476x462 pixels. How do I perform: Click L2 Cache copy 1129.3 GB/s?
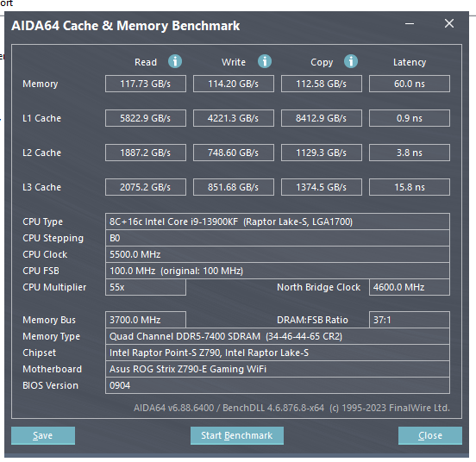322,153
